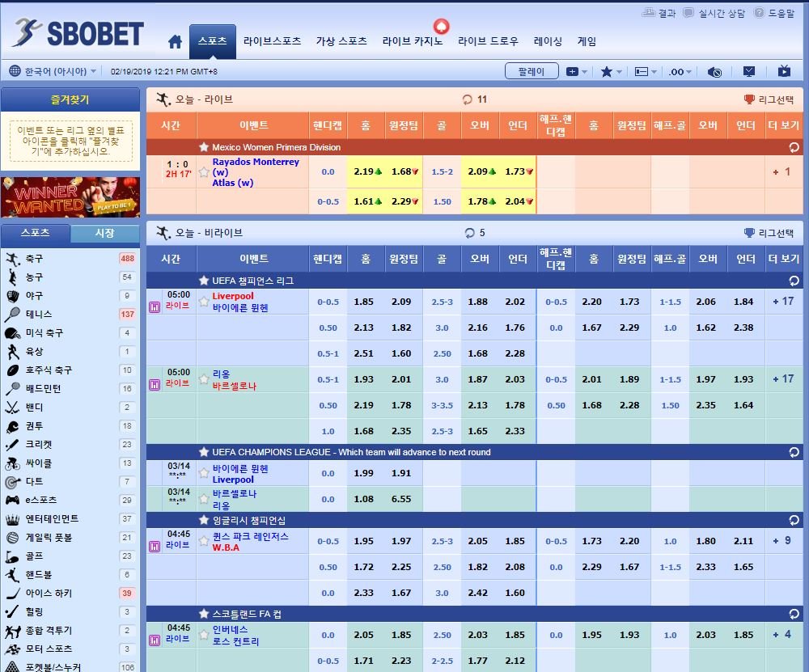Viewport: 809px width, 672px height.
Task: Open the Winner Wanted promo banner
Action: (70, 197)
